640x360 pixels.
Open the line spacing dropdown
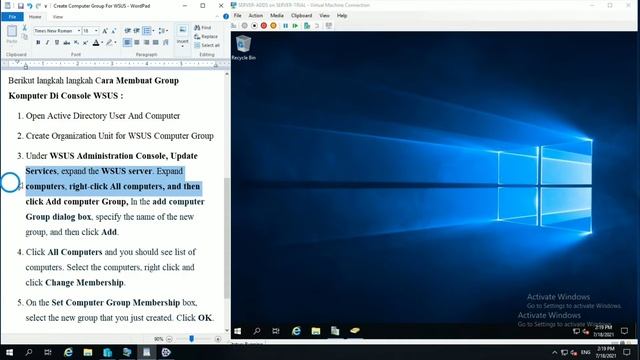click(163, 31)
